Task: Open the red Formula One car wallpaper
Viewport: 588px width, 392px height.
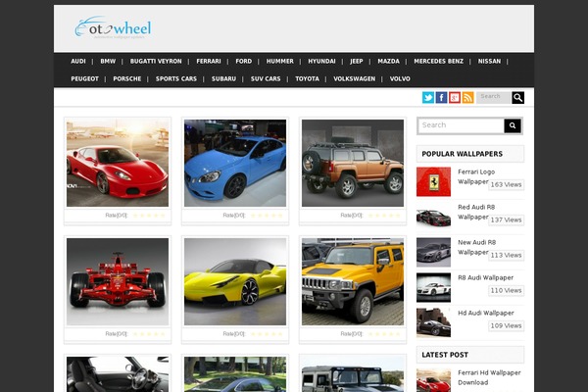Action: pos(118,281)
